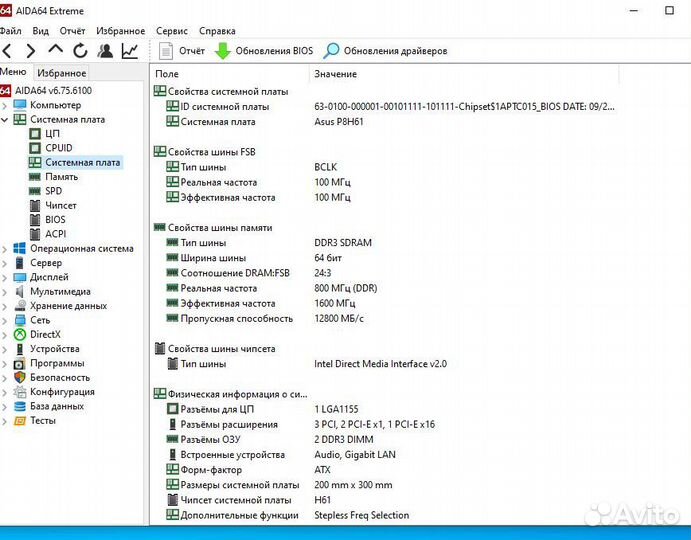Screen dimensions: 691x540
Task: Expand the Компьютер tree node
Action: pyautogui.click(x=6, y=105)
